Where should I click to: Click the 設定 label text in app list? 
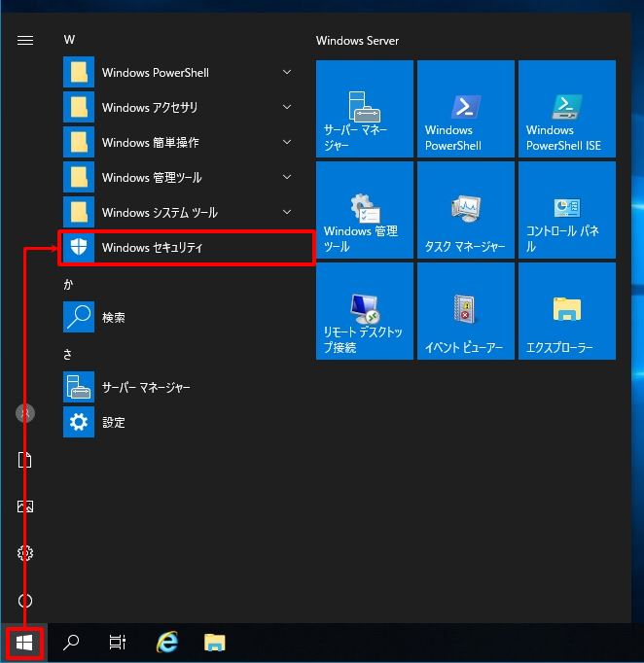tap(114, 422)
